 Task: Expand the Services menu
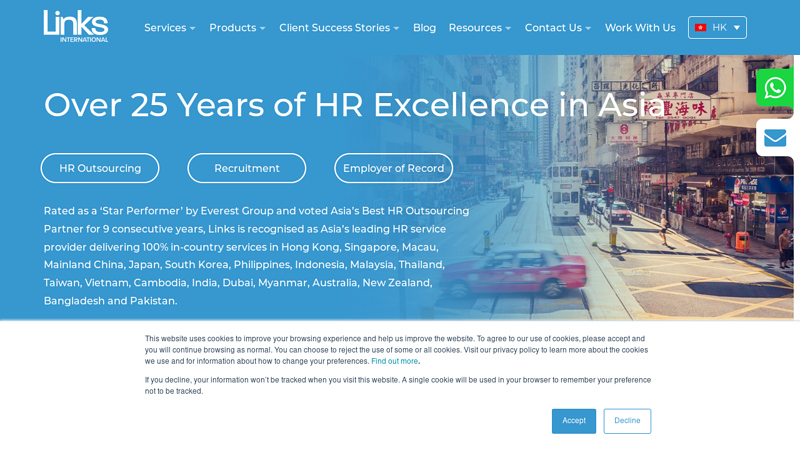[169, 28]
